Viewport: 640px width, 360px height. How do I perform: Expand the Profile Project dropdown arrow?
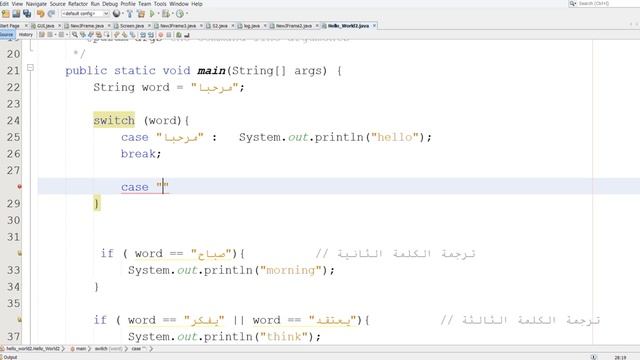tap(187, 13)
